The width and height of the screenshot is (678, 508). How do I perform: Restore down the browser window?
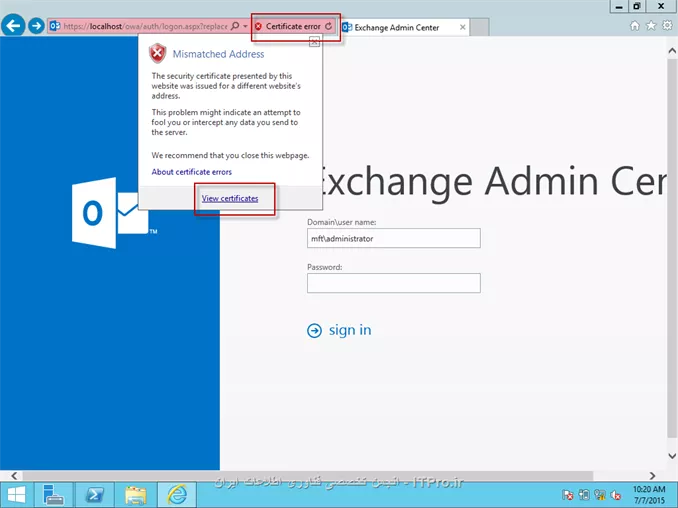[x=637, y=6]
